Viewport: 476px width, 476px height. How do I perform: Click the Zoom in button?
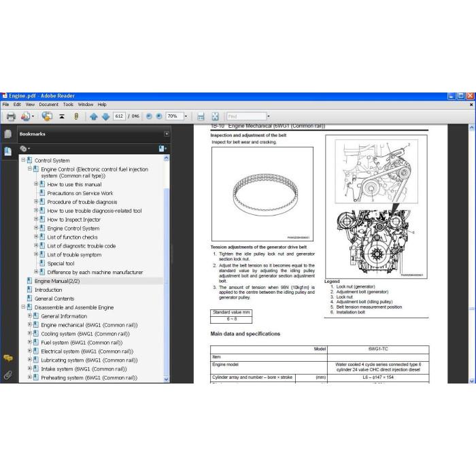click(x=158, y=116)
